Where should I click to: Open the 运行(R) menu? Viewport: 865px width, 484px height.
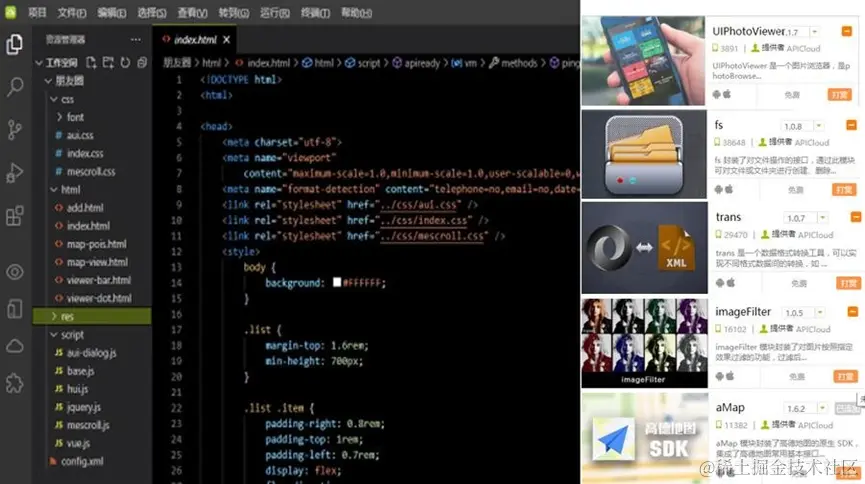[274, 13]
